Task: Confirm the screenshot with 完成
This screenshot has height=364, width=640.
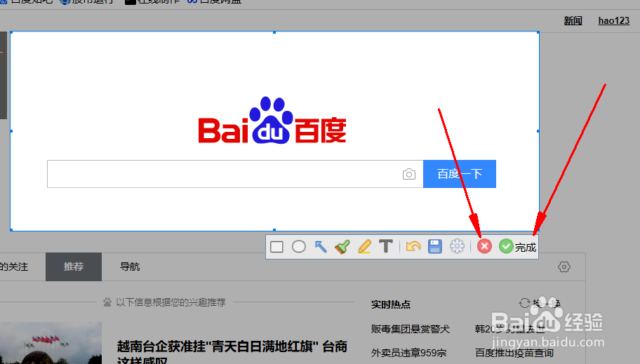Action: (518, 246)
